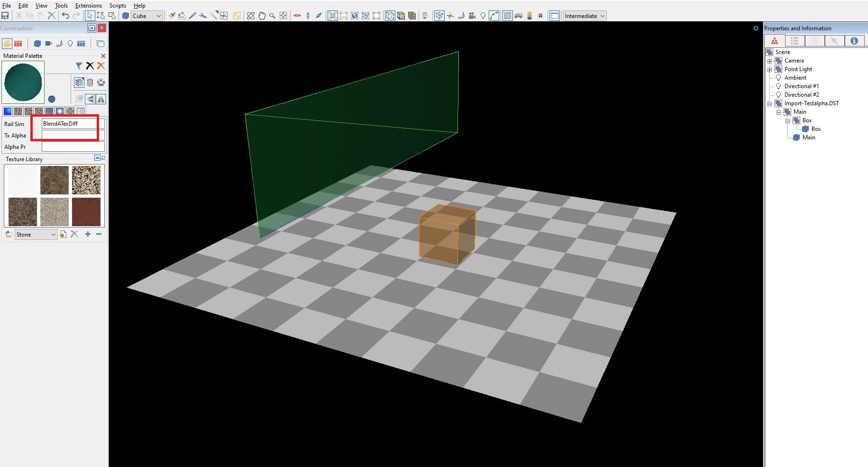Click the magnifier zoom tool
The width and height of the screenshot is (868, 467).
[273, 16]
